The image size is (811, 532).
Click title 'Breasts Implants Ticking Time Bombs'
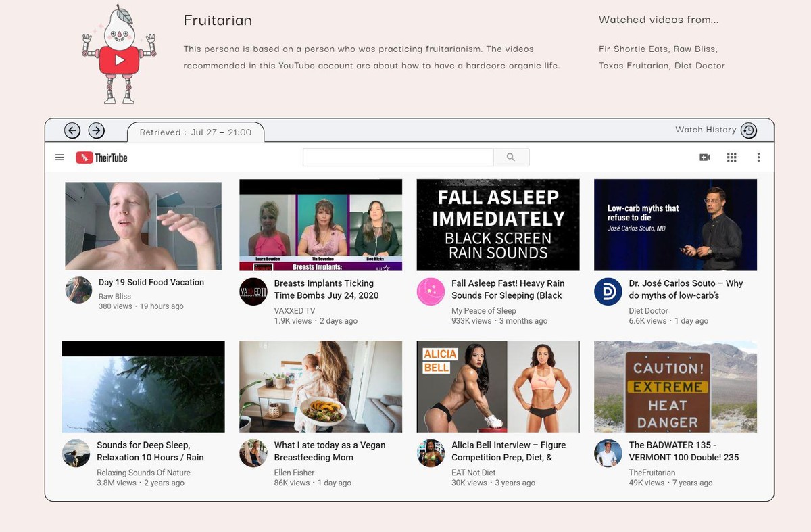(326, 289)
